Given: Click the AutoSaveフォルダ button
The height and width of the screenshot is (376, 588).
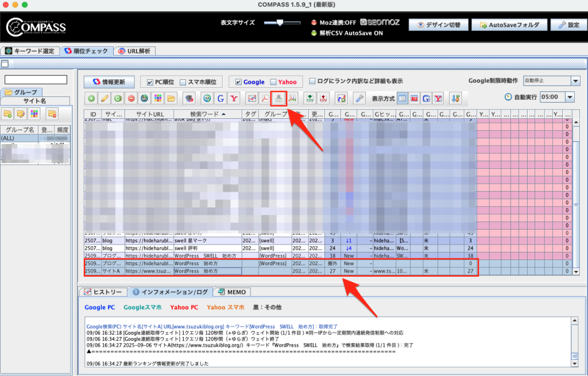Looking at the screenshot, I should click(x=506, y=25).
